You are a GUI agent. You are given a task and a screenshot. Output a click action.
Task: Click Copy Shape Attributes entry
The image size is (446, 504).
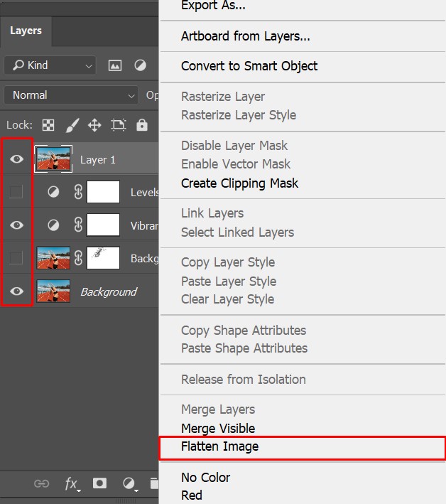tap(244, 331)
